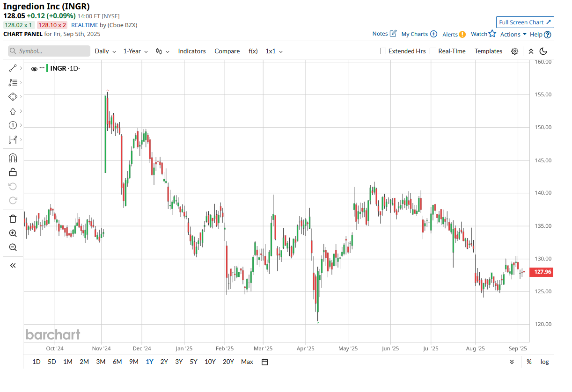Viewport: 572px width, 392px height.
Task: Open the Daily interval dropdown
Action: 105,51
